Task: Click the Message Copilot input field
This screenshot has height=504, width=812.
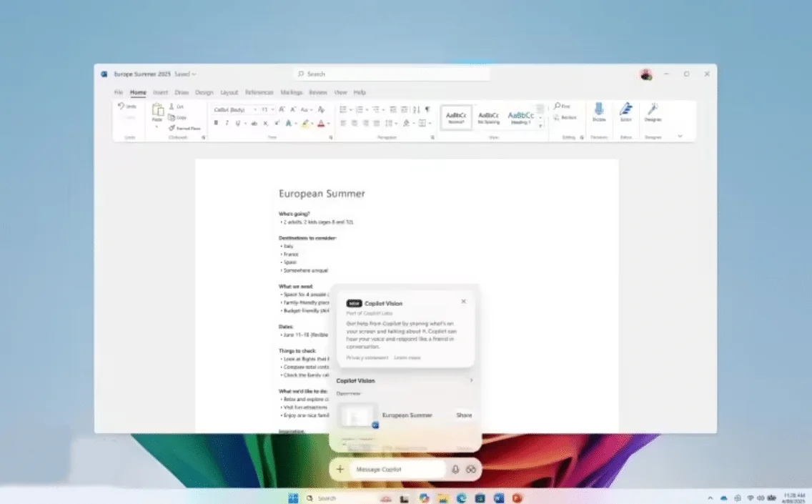Action: (397, 469)
